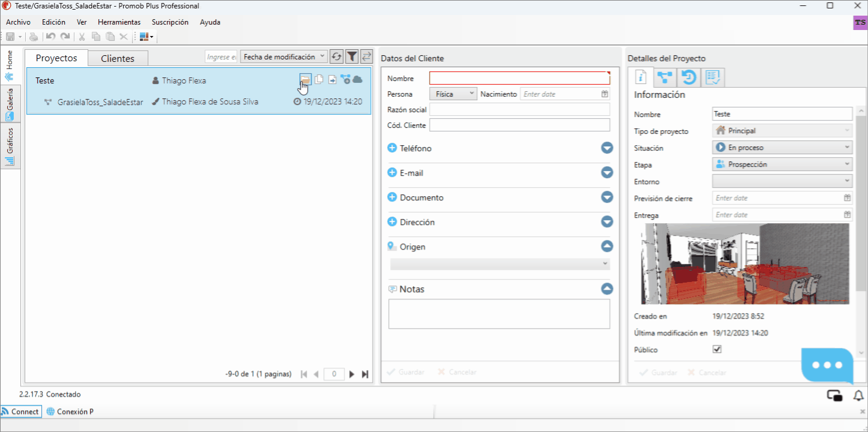Collapse the Notas section
This screenshot has height=432, width=868.
click(607, 289)
